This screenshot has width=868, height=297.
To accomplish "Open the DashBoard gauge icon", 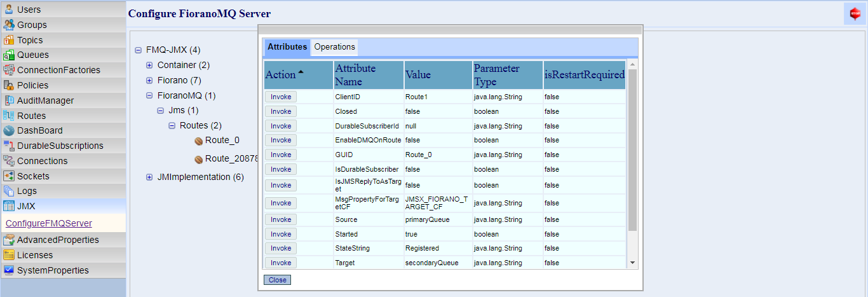I will 9,130.
